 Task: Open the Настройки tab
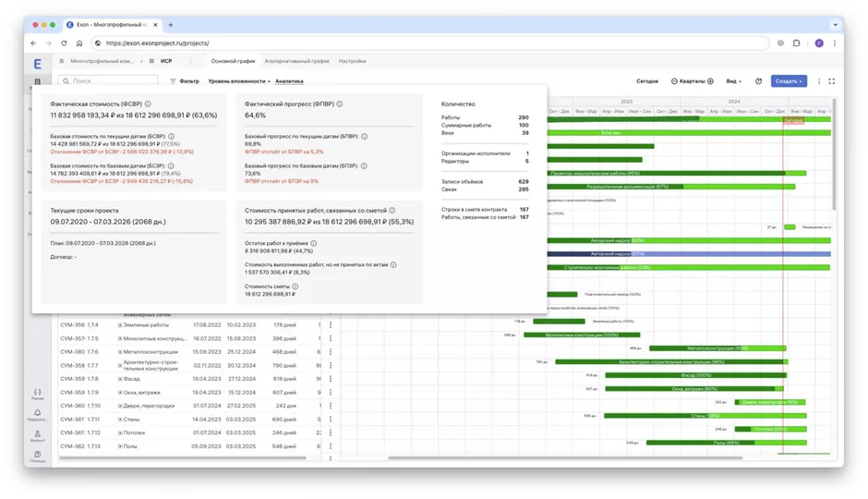352,61
